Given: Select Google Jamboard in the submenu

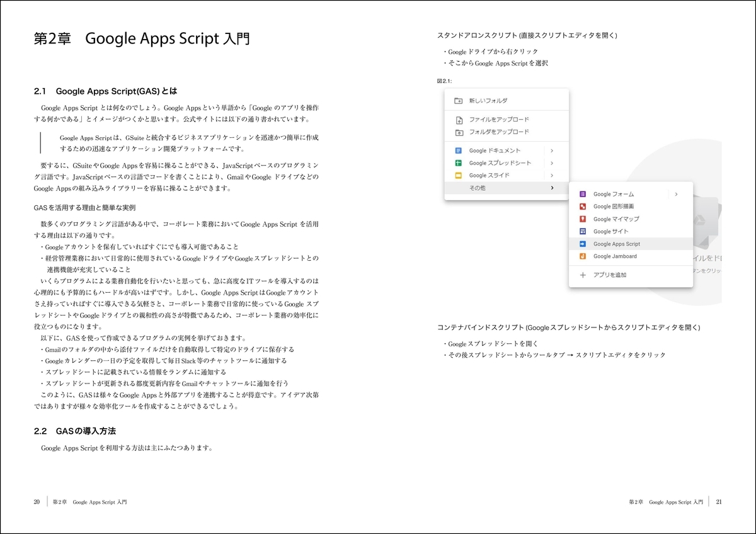Looking at the screenshot, I should 631,256.
